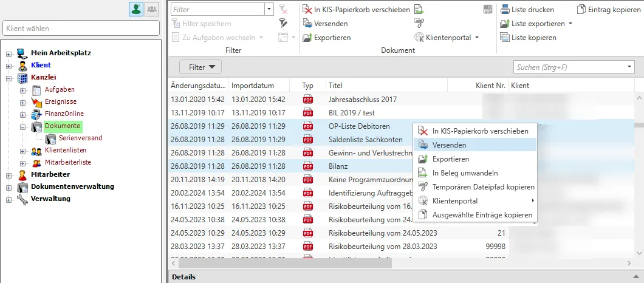Expand the Mitarbeiterliste tree node

pos(22,163)
